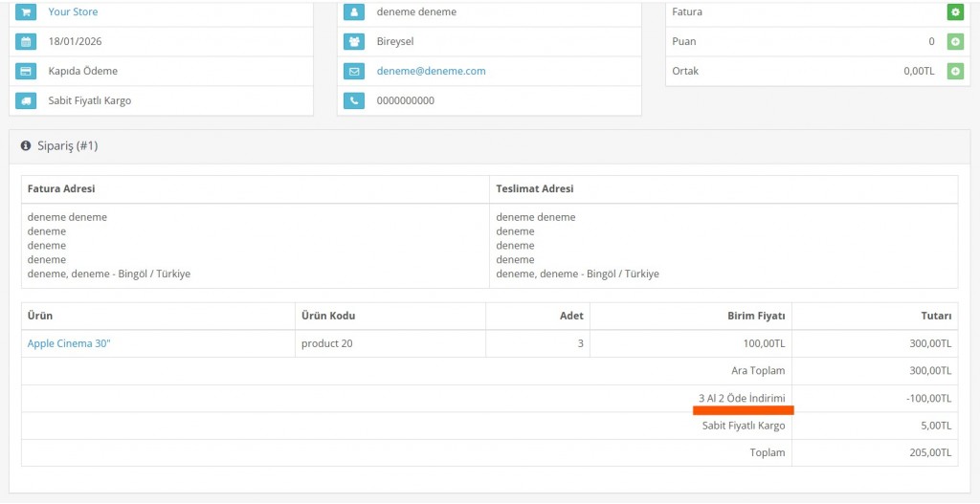The width and height of the screenshot is (980, 504).
Task: Click the credit card icon beside Kapıda Ödeme
Action: click(x=28, y=72)
